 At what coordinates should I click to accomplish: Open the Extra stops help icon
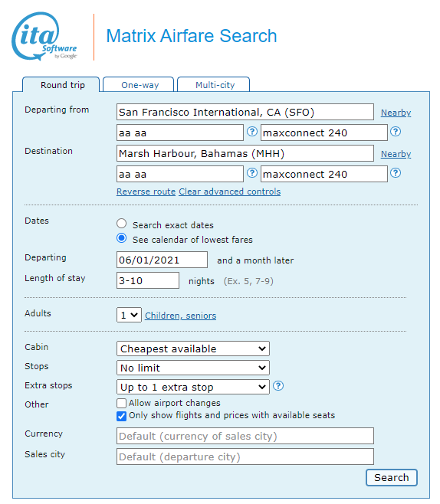click(278, 386)
